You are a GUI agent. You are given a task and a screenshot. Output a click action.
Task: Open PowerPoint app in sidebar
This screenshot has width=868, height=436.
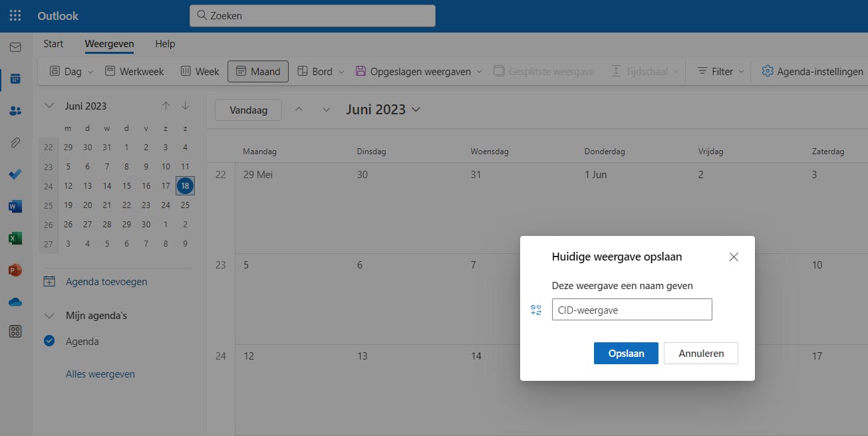coord(15,270)
